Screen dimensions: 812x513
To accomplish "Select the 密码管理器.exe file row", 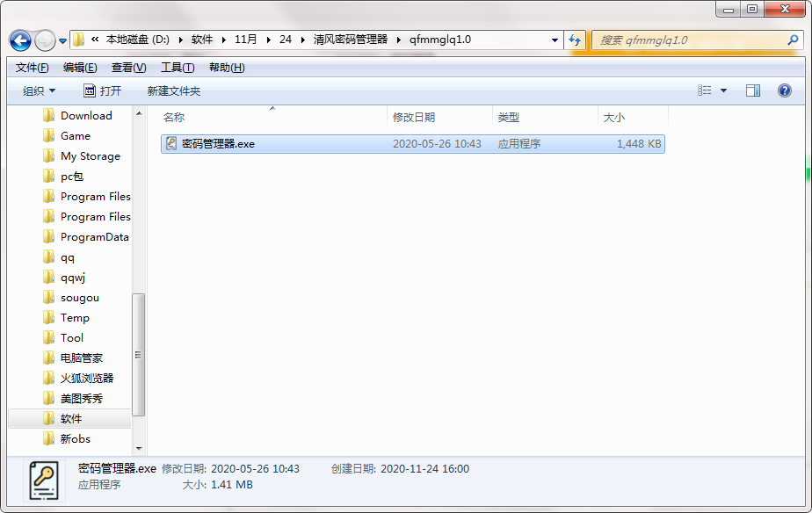I will pos(413,144).
